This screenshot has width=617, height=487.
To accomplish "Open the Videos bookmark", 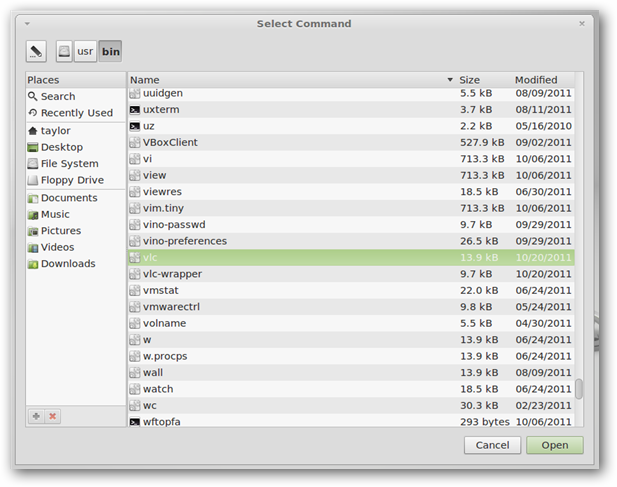I will pos(76,247).
